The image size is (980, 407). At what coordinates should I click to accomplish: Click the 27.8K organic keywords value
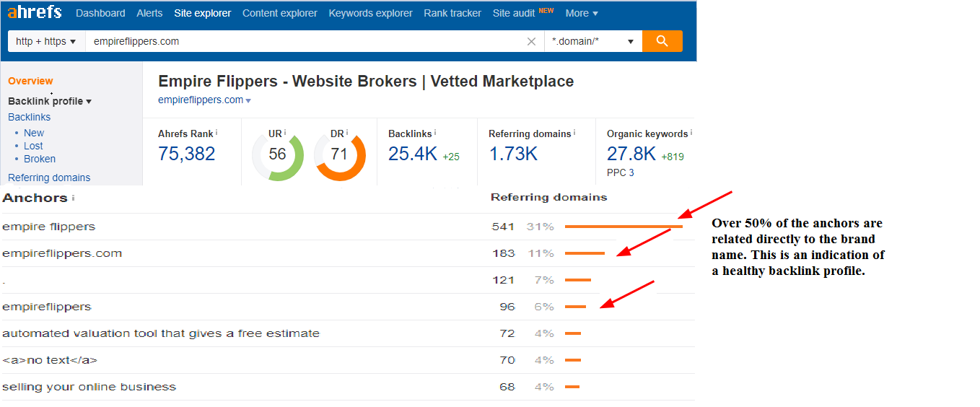point(631,154)
